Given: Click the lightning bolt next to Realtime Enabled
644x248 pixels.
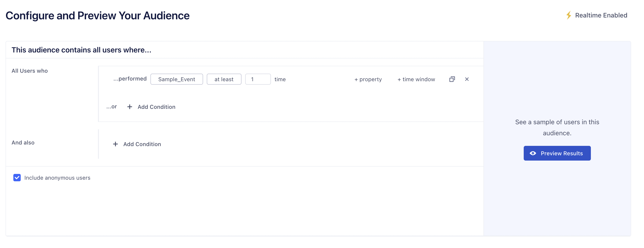Looking at the screenshot, I should (x=569, y=15).
